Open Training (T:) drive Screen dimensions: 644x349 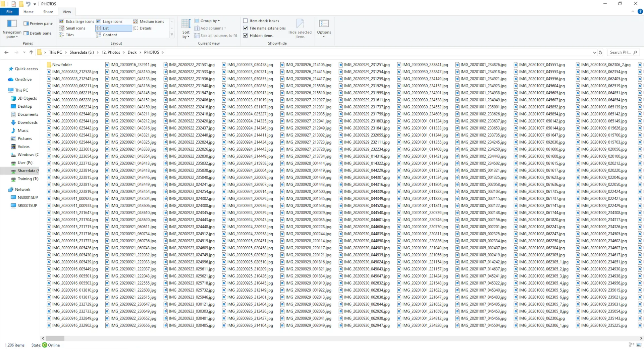coord(25,179)
